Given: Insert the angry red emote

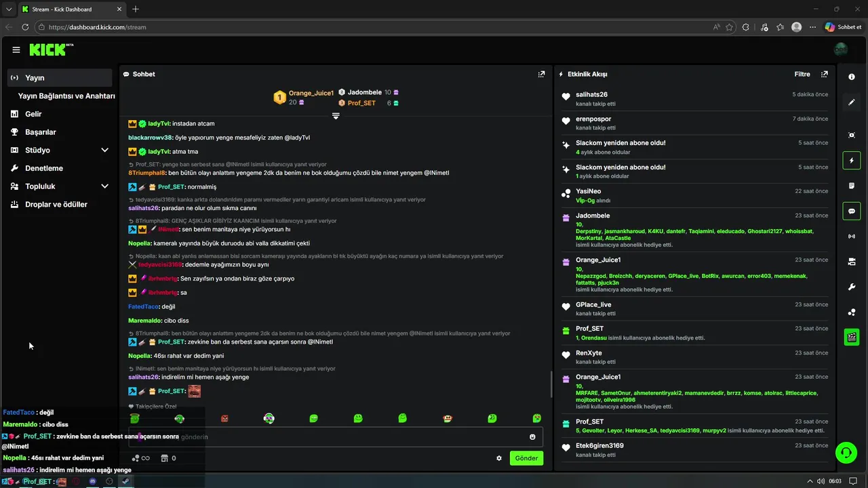Looking at the screenshot, I should (x=224, y=418).
